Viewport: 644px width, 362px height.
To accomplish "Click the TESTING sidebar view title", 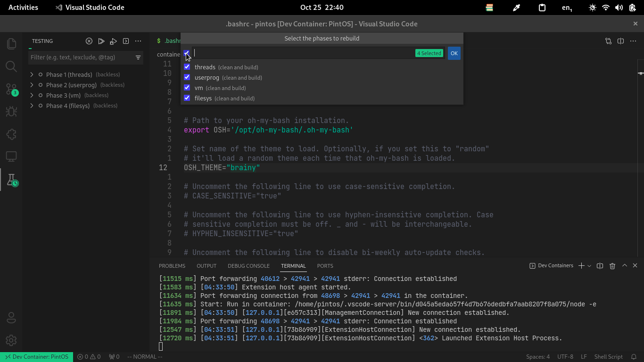I will (42, 41).
